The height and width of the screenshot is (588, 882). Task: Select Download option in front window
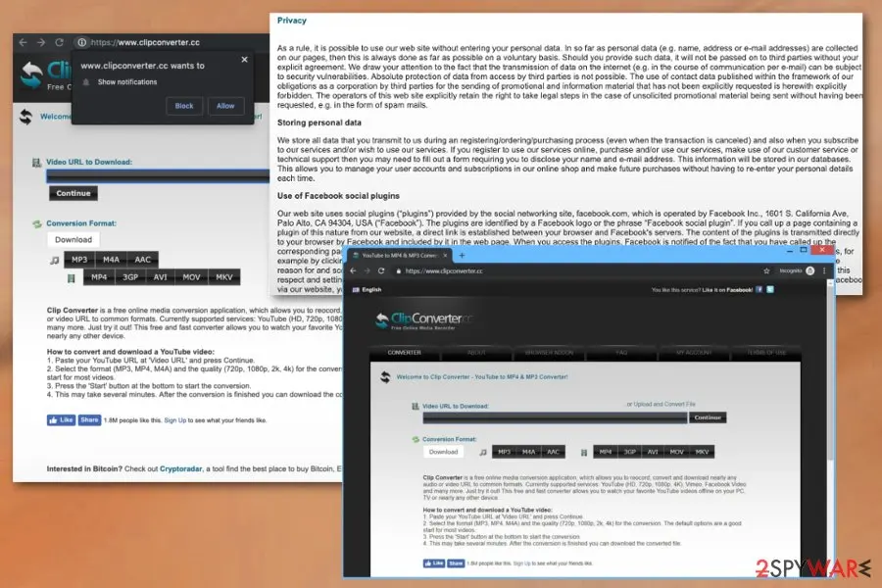click(443, 452)
